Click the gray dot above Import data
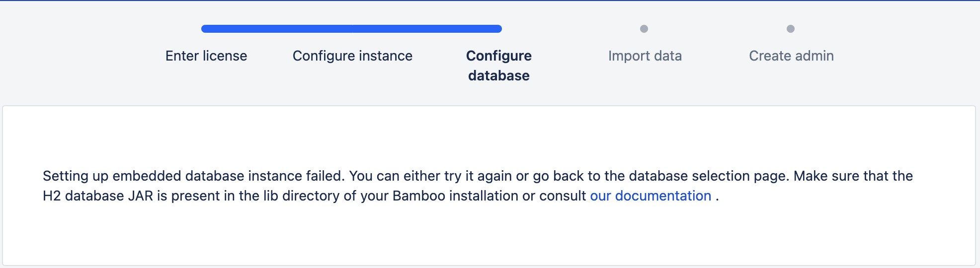Viewport: 980px width, 268px height. click(x=644, y=29)
